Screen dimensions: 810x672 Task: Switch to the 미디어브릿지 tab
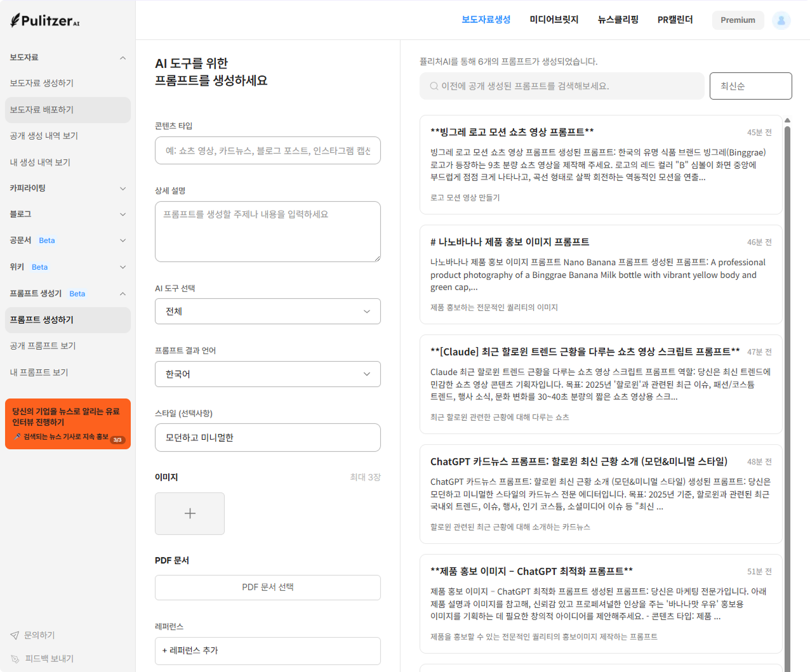coord(554,20)
